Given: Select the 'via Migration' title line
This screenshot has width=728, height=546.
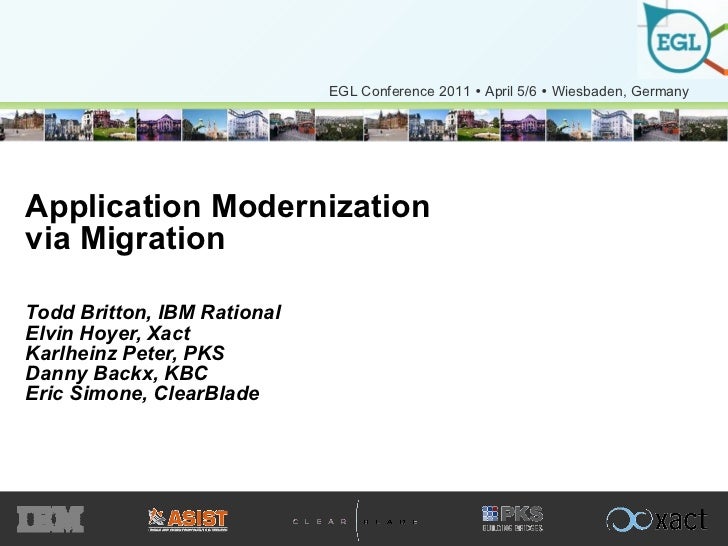Looking at the screenshot, I should pos(125,239).
